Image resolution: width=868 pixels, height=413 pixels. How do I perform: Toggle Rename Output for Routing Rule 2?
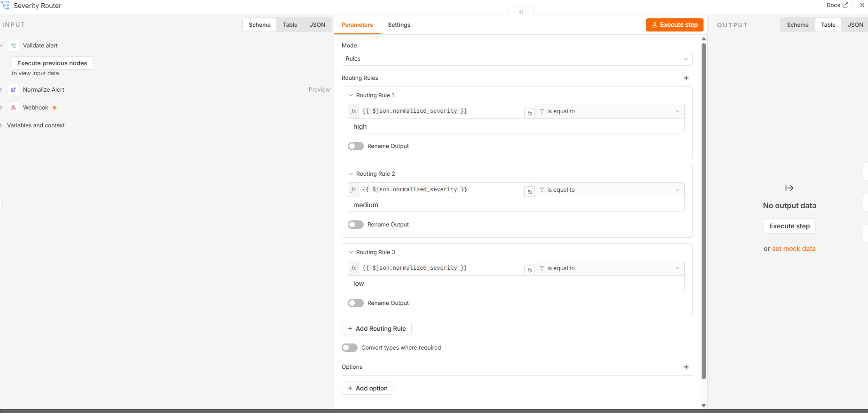pos(356,225)
